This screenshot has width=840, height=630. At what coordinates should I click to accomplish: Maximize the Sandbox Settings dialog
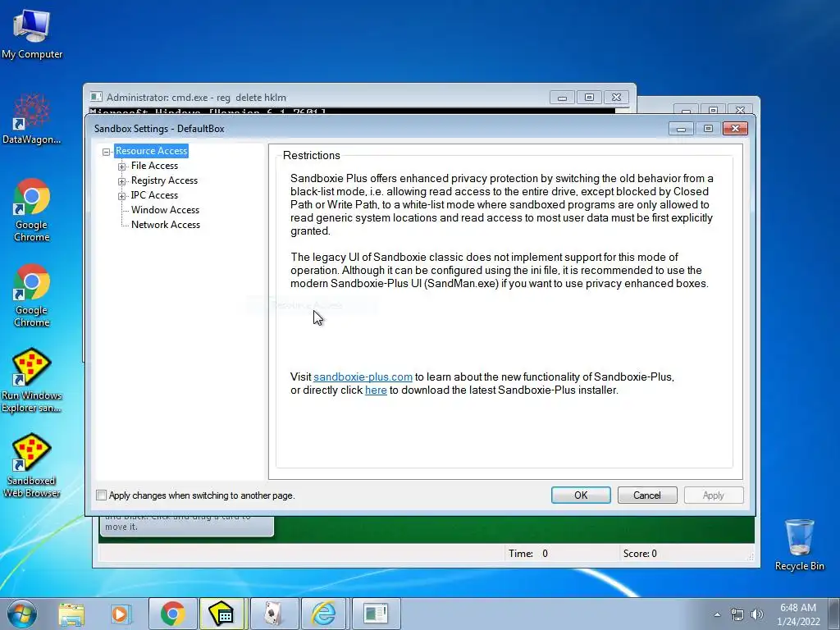pos(708,129)
